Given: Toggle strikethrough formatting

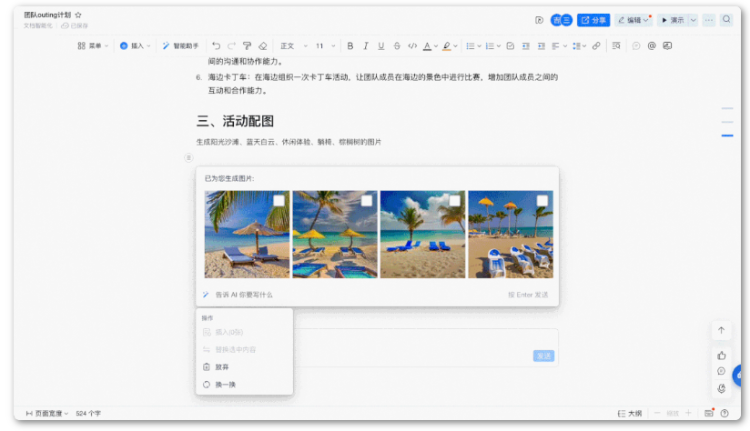Looking at the screenshot, I should (x=397, y=46).
